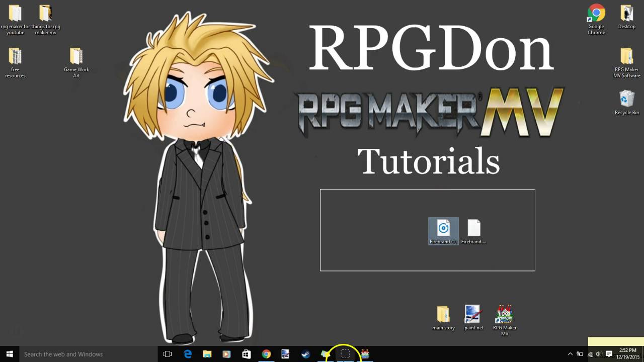Launch Google Chrome from desktop shortcut

(596, 20)
